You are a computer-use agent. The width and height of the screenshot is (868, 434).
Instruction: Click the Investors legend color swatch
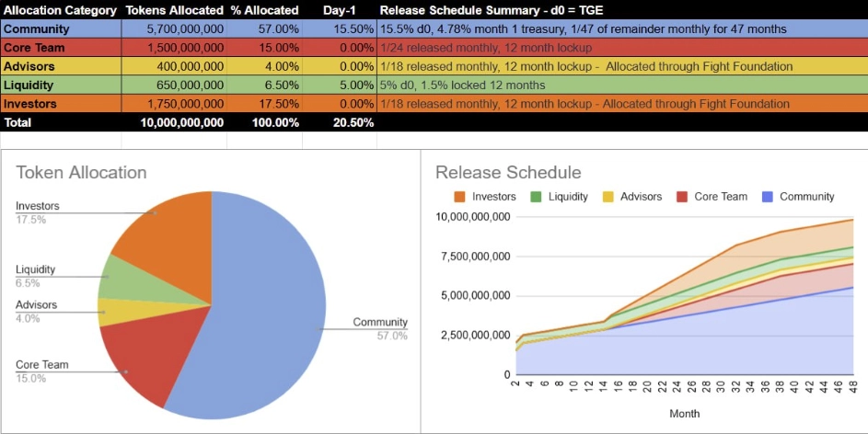(458, 197)
